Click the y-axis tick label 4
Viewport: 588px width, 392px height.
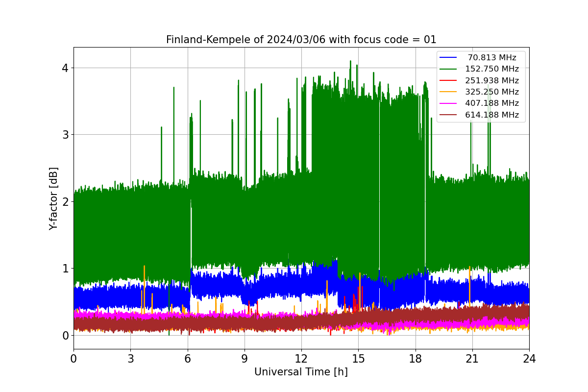65,68
